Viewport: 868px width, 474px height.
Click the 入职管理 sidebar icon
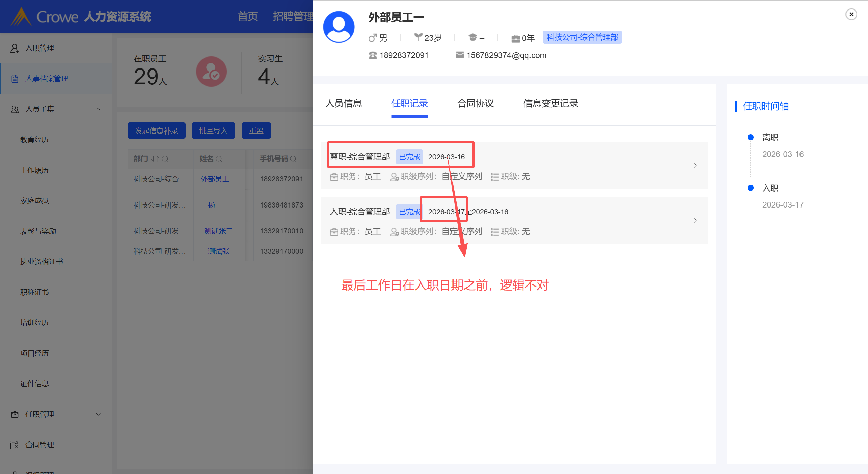point(14,48)
